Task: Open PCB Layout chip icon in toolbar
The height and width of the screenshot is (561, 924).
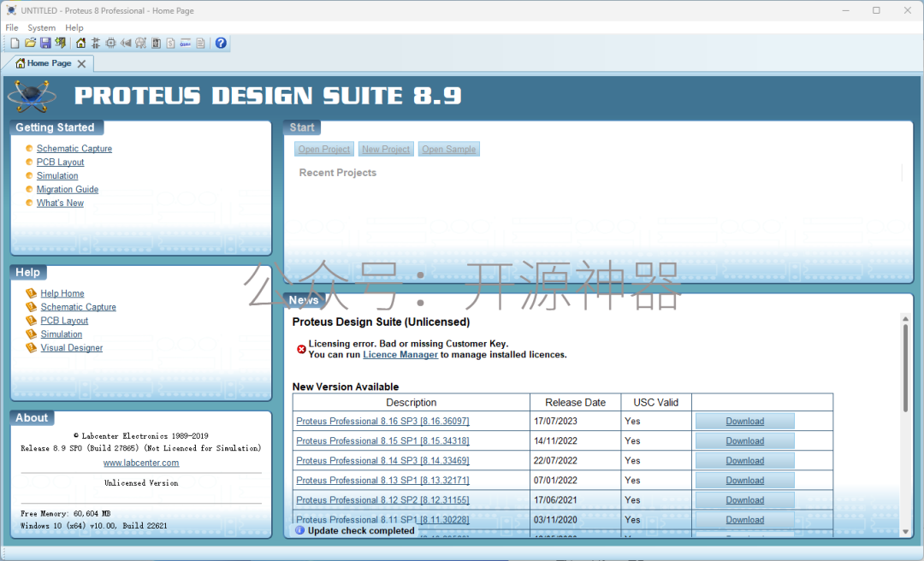Action: 110,43
